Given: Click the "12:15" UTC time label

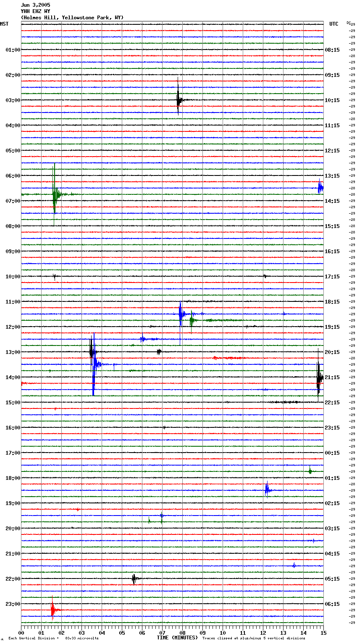Looking at the screenshot, I should point(332,151).
